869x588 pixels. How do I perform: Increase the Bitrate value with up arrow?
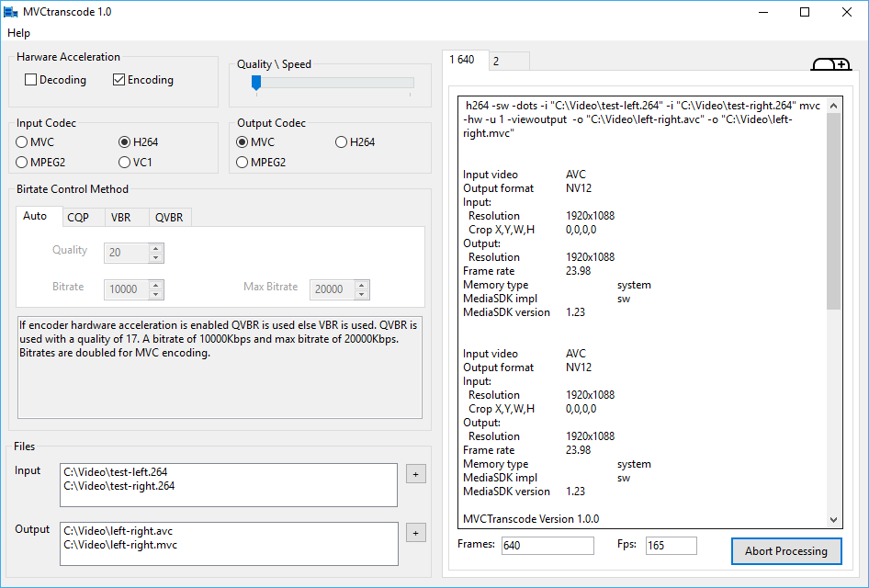156,285
